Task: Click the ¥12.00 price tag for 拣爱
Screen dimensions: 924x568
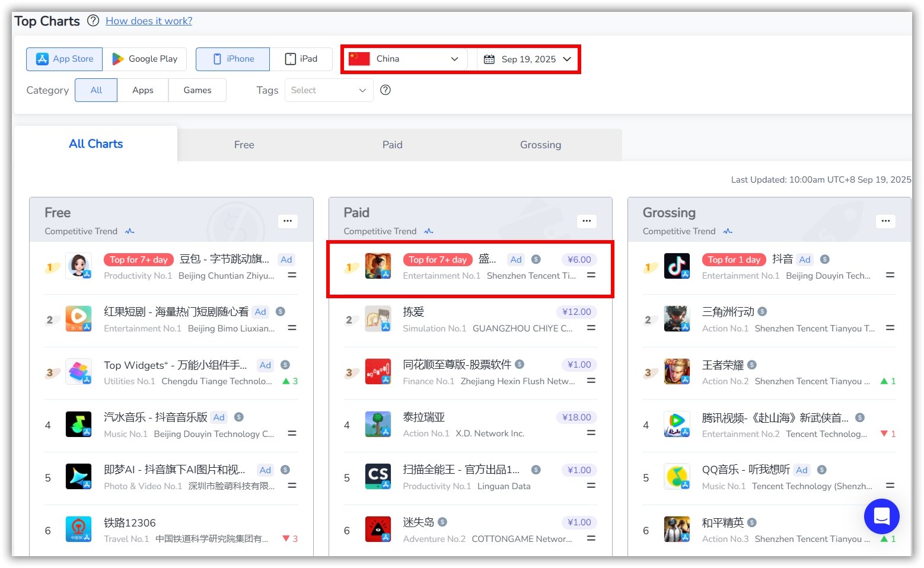Action: click(576, 312)
